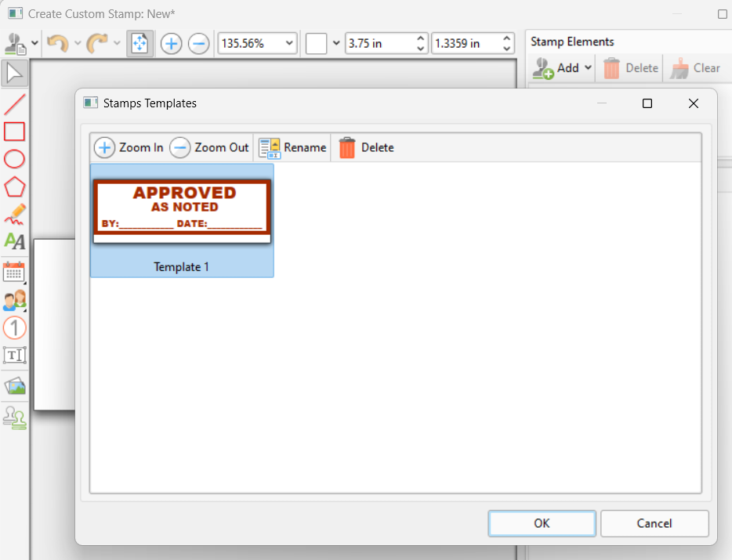The width and height of the screenshot is (732, 560).
Task: Toggle the Pan mode button
Action: [x=140, y=43]
